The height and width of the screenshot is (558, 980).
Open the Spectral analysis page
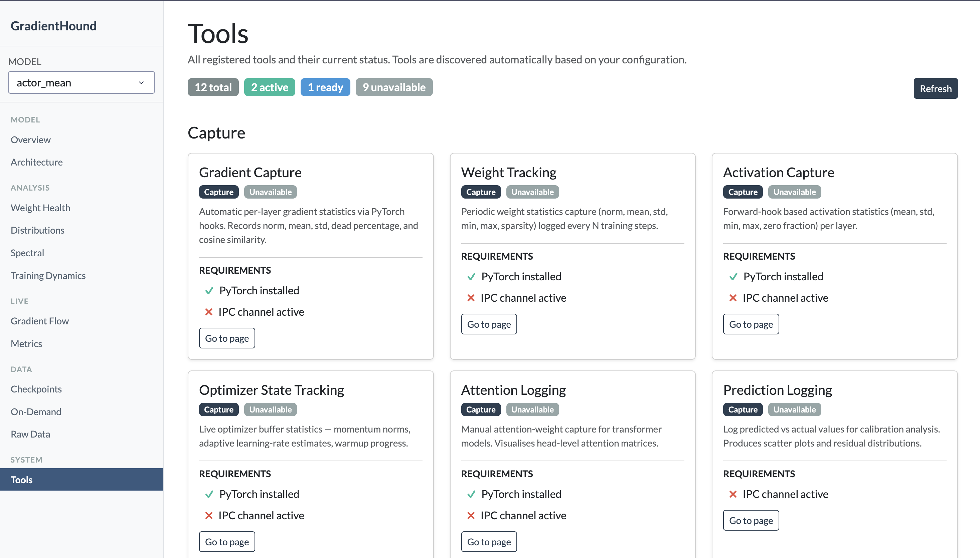[27, 253]
